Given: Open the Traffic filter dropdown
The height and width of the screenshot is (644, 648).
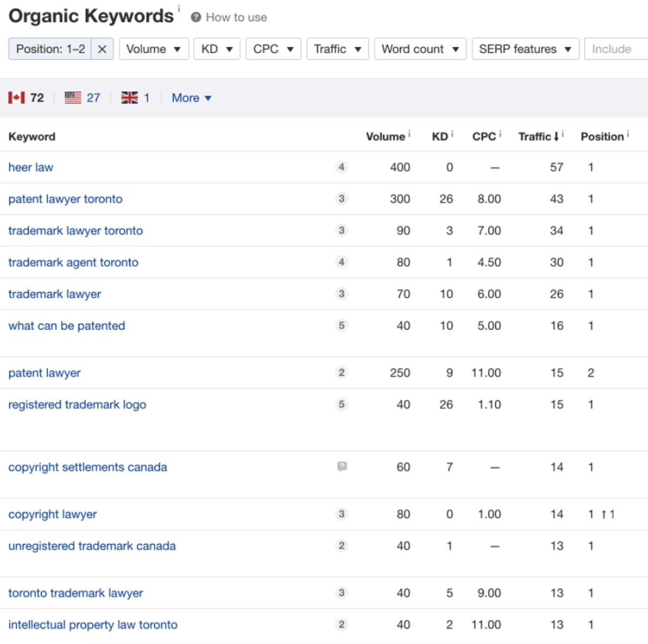Looking at the screenshot, I should click(337, 49).
